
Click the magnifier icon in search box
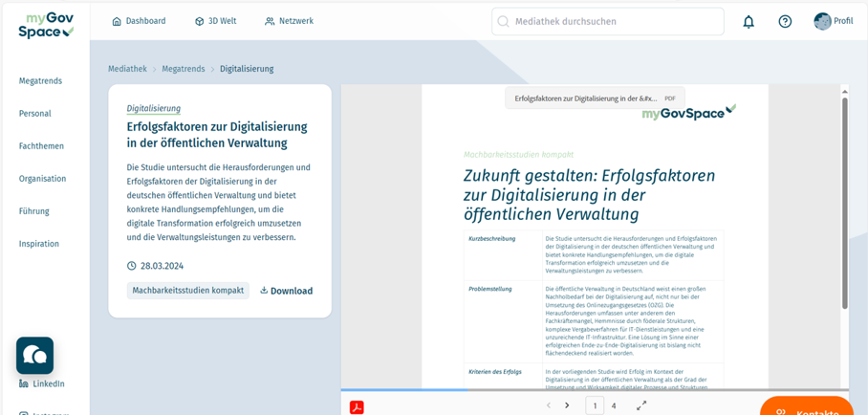click(x=503, y=22)
